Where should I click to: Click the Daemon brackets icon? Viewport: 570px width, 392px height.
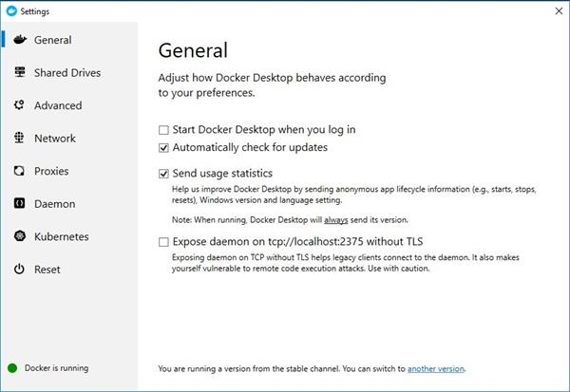[x=19, y=204]
